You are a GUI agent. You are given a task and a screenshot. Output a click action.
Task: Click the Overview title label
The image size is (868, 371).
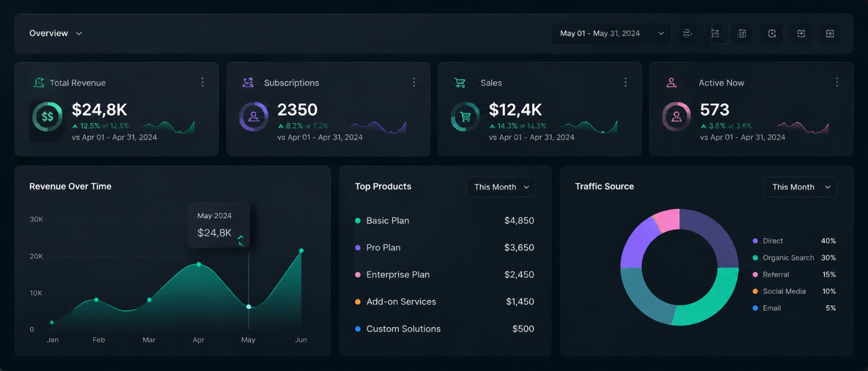[x=49, y=34]
